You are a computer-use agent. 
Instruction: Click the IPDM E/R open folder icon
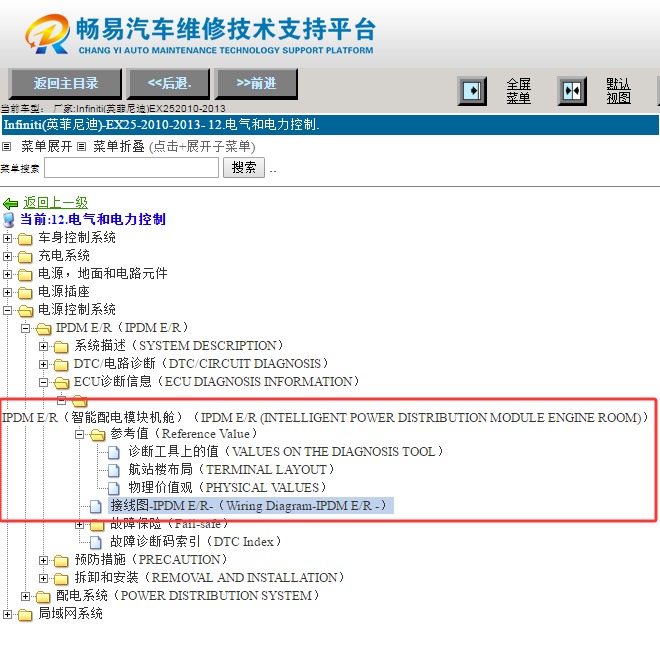click(43, 328)
